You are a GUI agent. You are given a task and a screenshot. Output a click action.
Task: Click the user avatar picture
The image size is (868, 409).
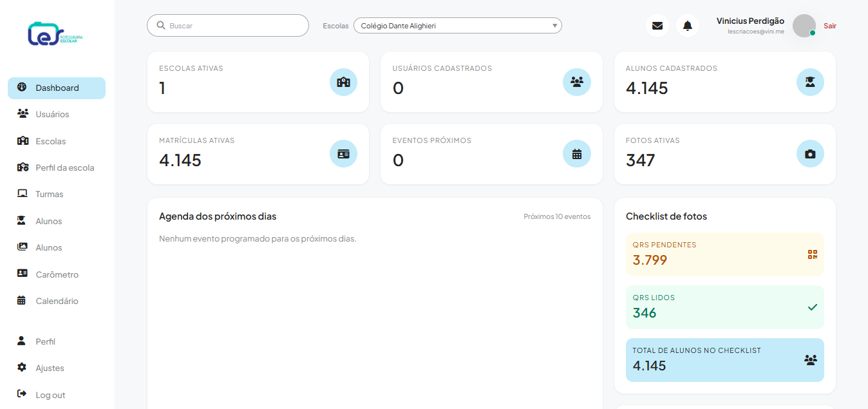click(804, 26)
